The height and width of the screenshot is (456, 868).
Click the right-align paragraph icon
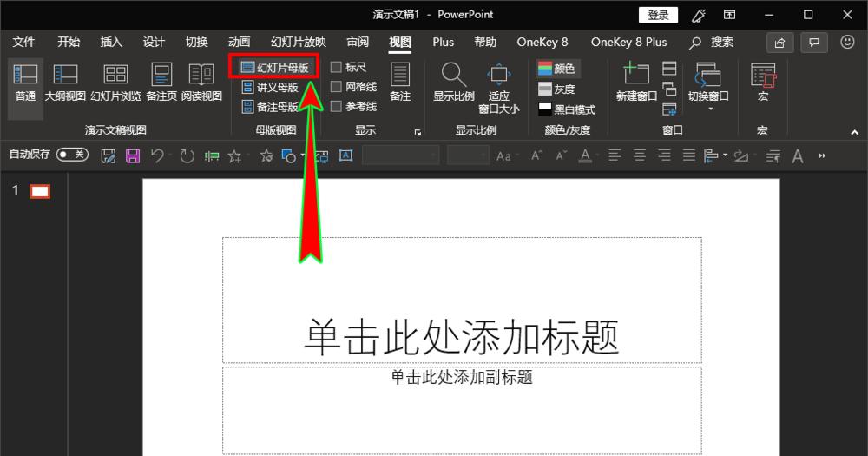pyautogui.click(x=664, y=155)
